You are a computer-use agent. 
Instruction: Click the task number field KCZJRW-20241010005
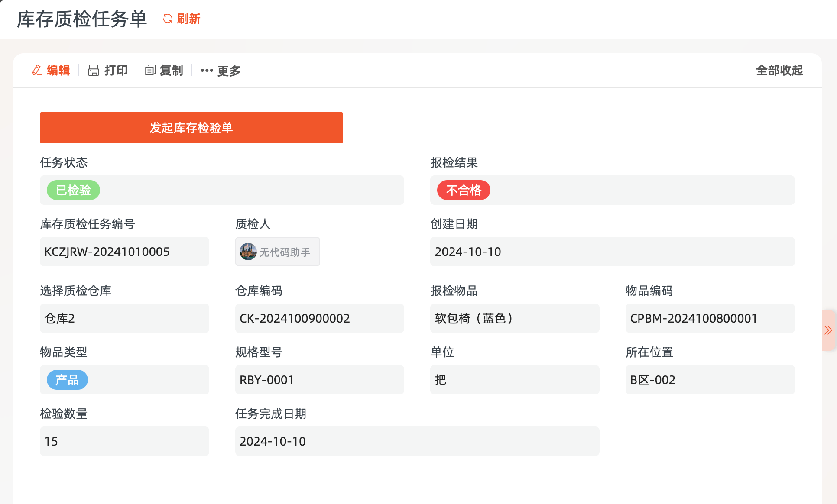tap(124, 252)
